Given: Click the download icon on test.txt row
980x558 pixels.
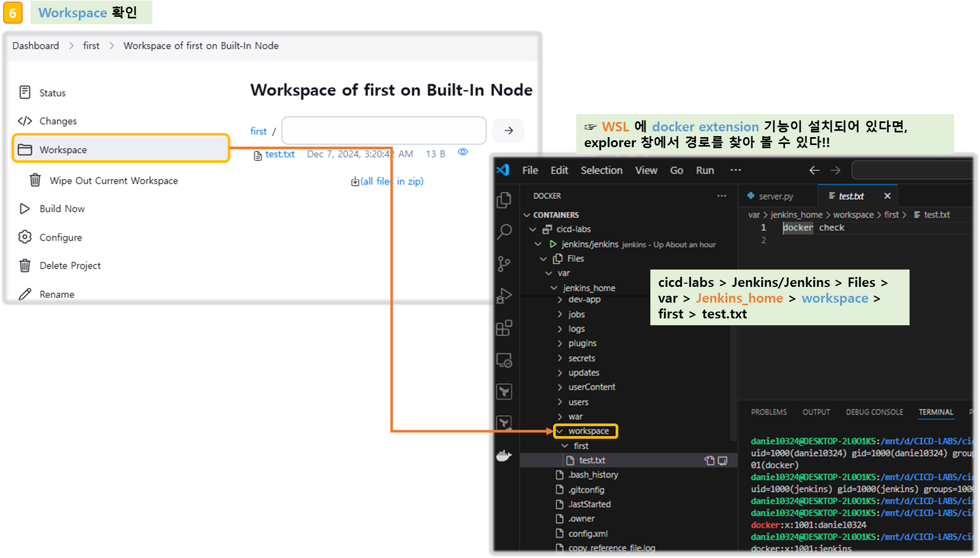Looking at the screenshot, I should tap(723, 460).
